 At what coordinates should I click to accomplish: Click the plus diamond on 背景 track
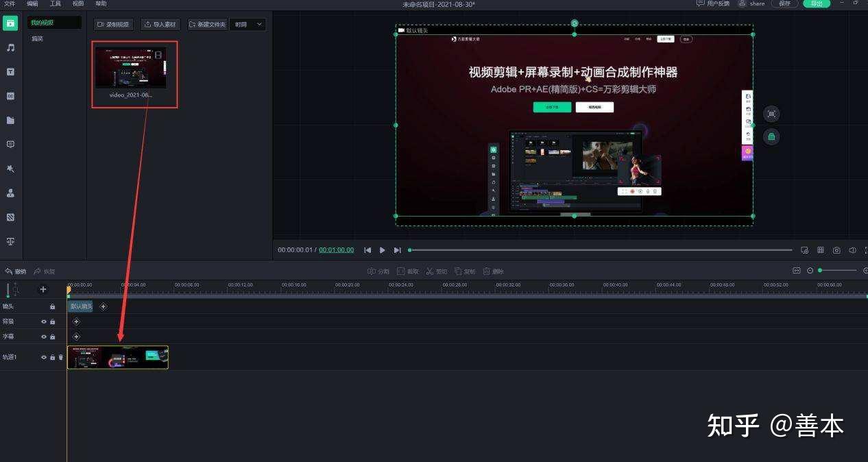(x=76, y=321)
